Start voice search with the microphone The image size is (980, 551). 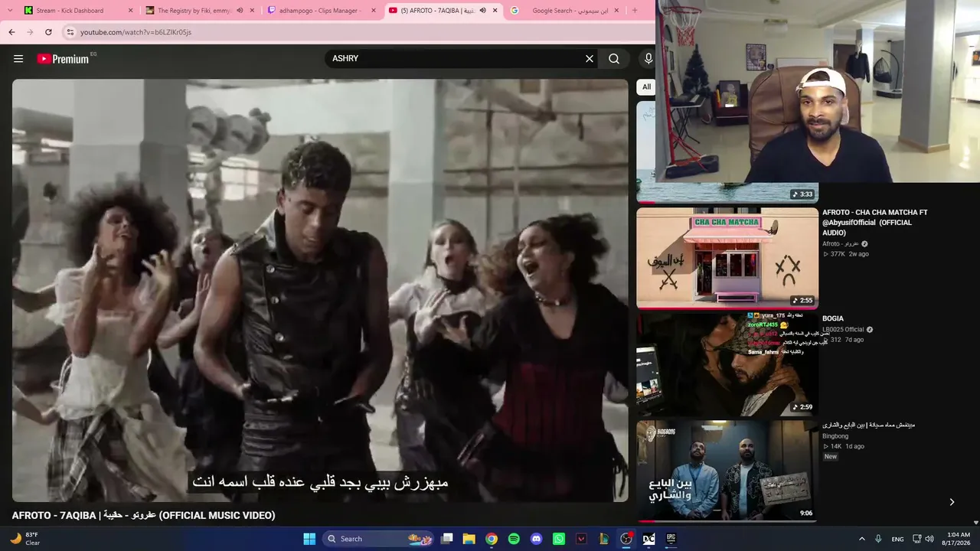[x=648, y=59]
